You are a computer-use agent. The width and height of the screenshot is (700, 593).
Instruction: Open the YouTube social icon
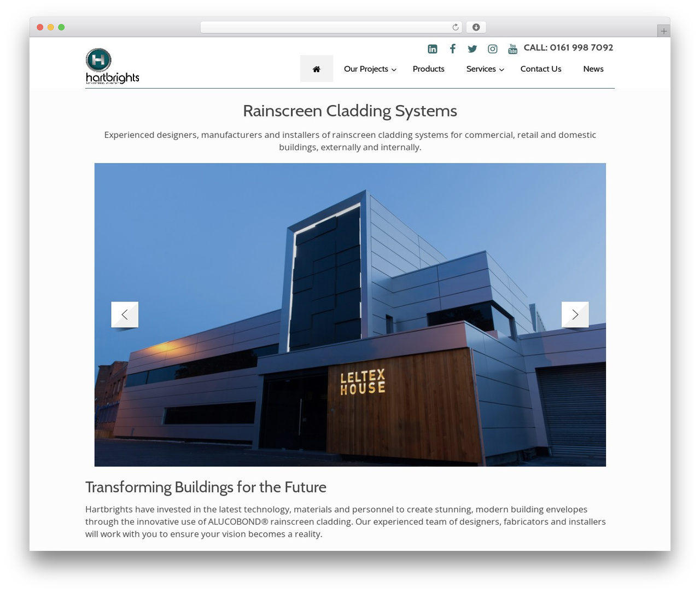[x=512, y=49]
